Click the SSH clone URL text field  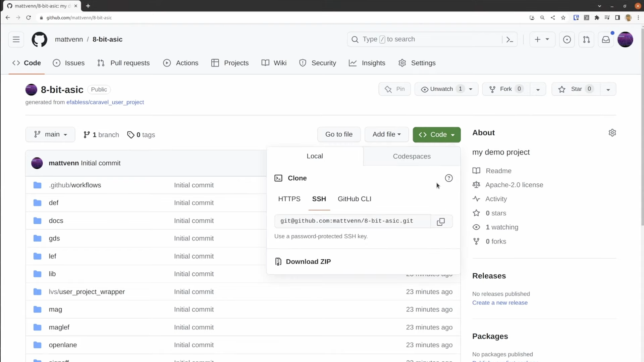click(x=353, y=221)
